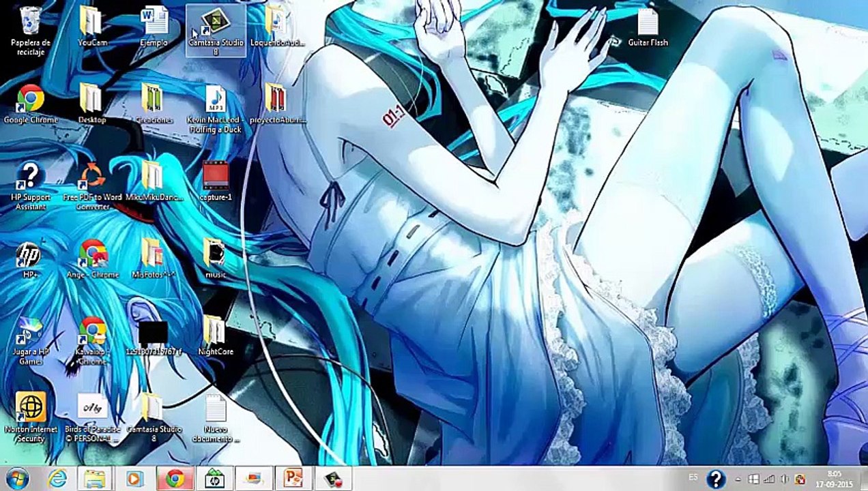Select the Nuevo documento text file

click(x=216, y=417)
